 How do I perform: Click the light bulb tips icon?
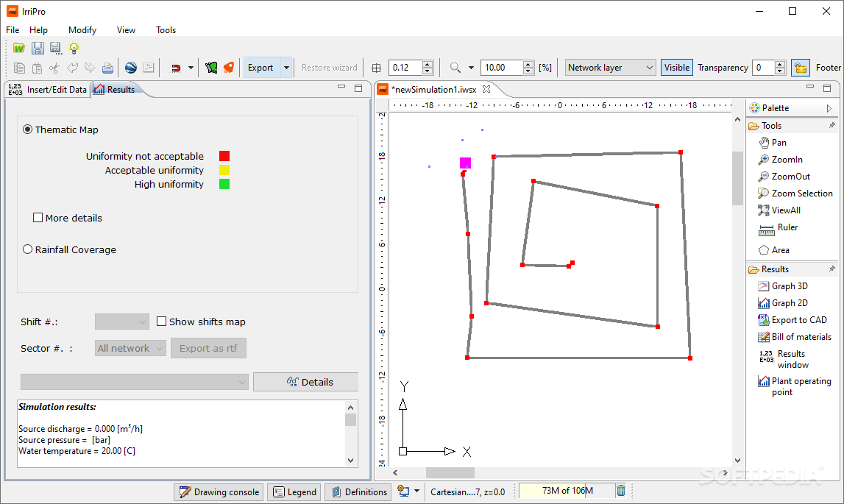74,48
